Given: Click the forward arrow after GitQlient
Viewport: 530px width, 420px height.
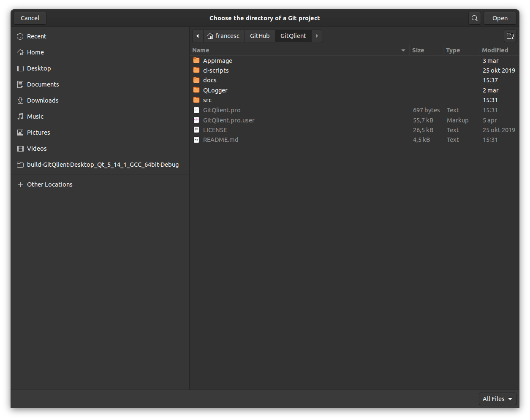Looking at the screenshot, I should [316, 36].
